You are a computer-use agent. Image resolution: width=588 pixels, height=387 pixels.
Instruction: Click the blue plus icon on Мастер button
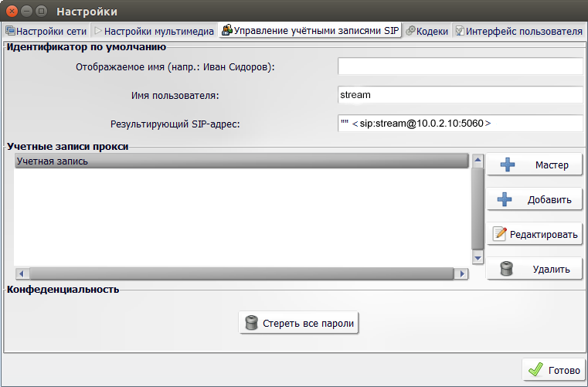pos(505,165)
